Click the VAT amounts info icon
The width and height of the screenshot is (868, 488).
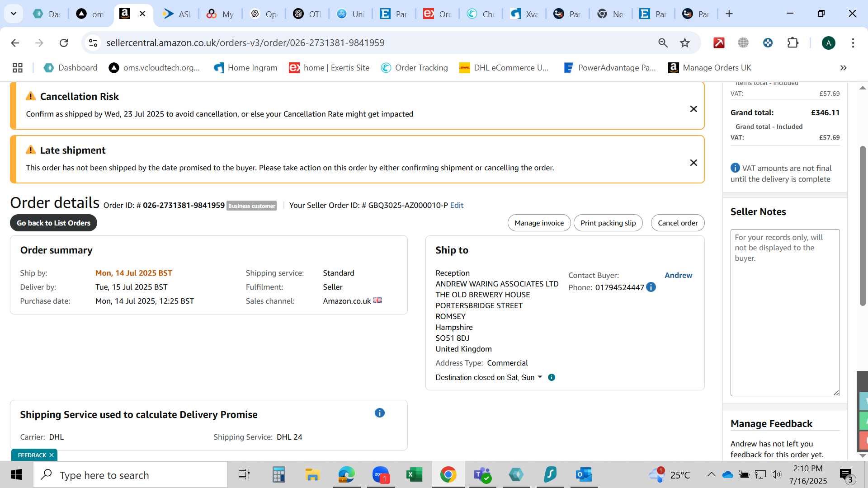click(x=735, y=168)
